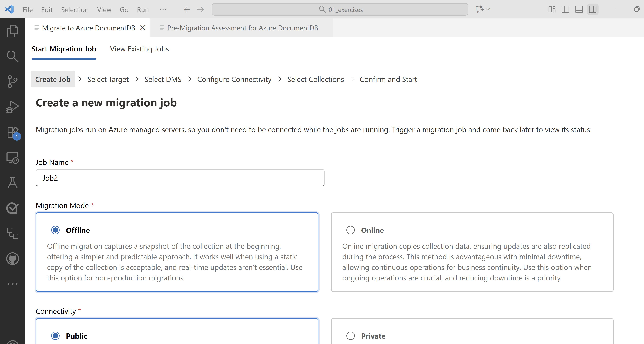Open the Remote Explorer icon
This screenshot has height=344, width=644.
(12, 158)
